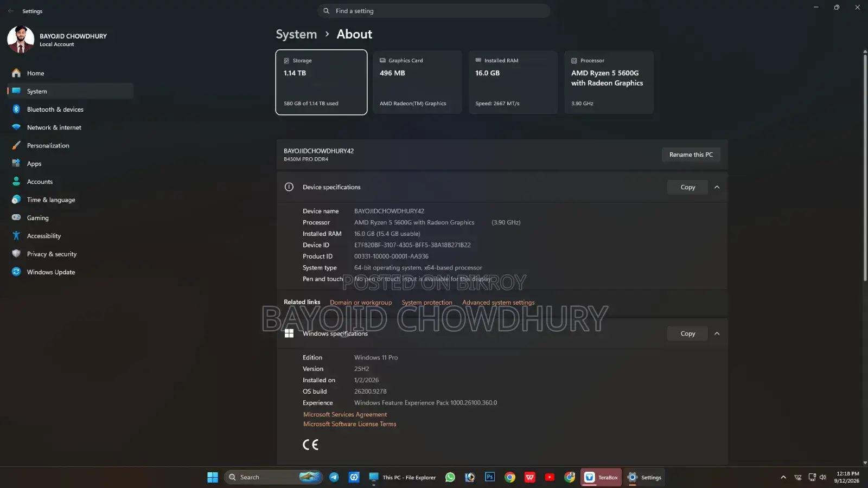Image resolution: width=868 pixels, height=488 pixels.
Task: Copy the Device specifications
Action: pos(687,187)
